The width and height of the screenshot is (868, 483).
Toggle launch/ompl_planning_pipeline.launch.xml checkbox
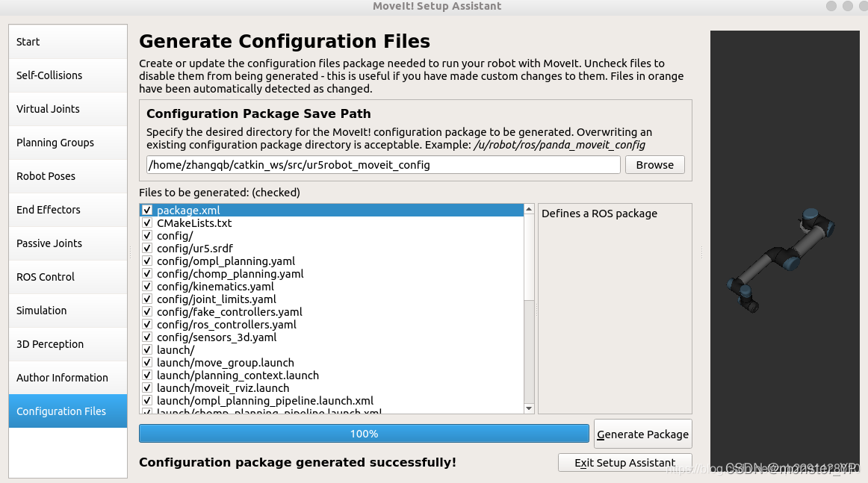[x=147, y=401]
